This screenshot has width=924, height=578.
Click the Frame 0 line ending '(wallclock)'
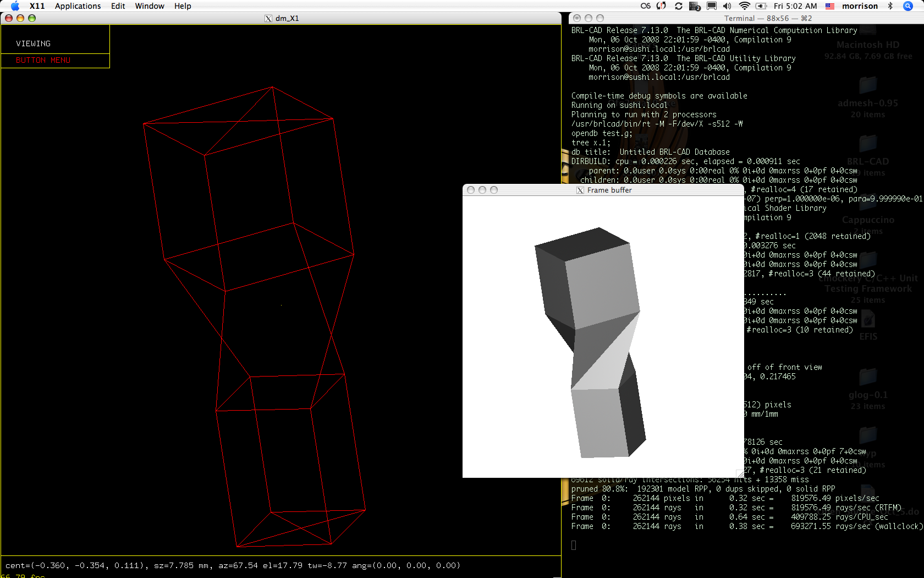(747, 526)
